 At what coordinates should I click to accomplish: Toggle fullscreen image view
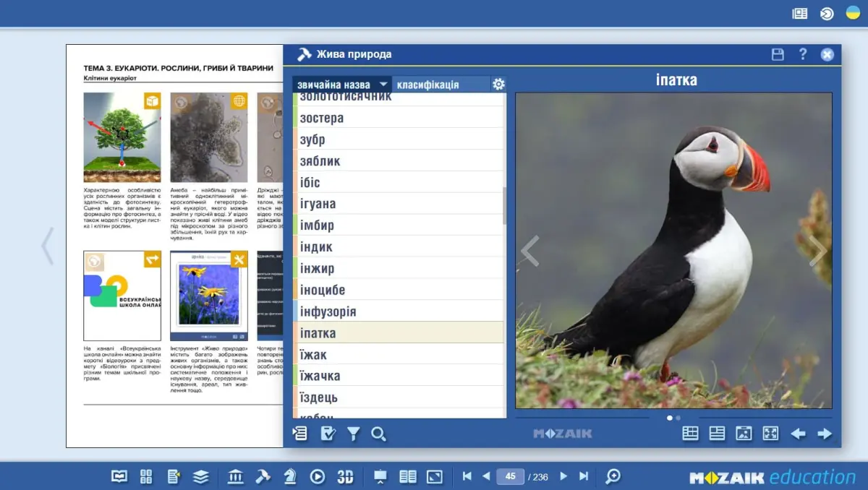(x=770, y=434)
